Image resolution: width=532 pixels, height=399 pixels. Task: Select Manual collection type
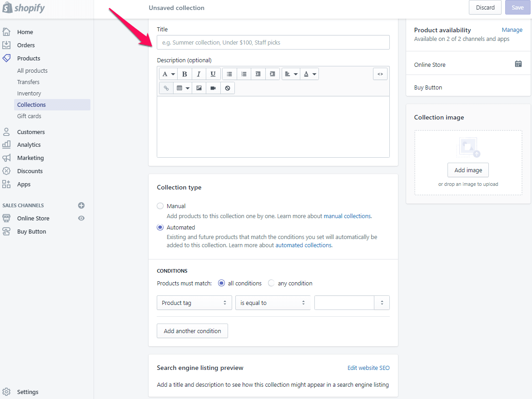pos(160,206)
